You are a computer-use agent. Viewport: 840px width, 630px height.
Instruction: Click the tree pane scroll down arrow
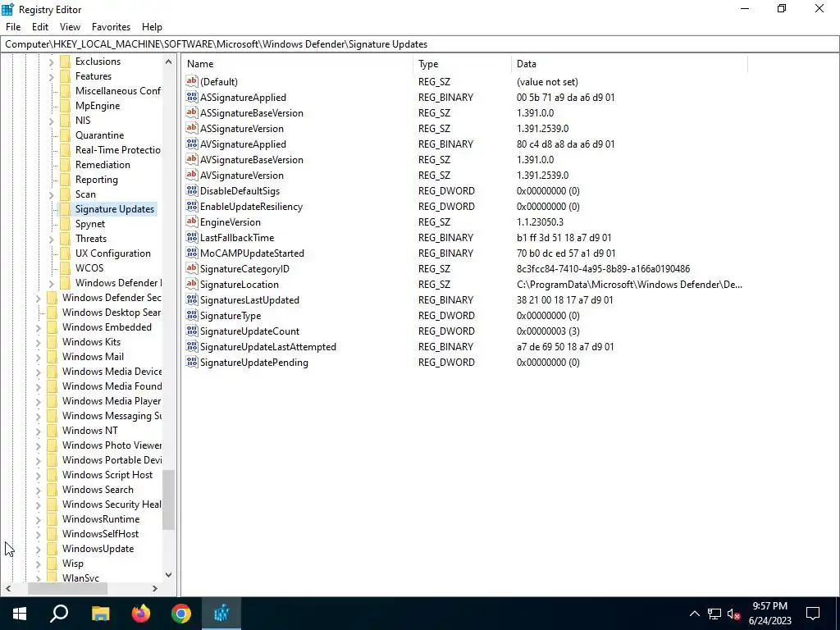tap(169, 575)
